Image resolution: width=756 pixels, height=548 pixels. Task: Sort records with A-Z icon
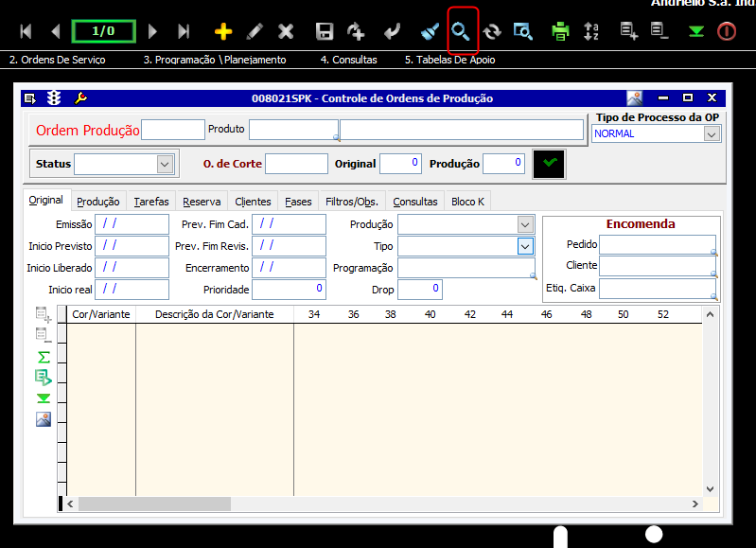pyautogui.click(x=591, y=31)
